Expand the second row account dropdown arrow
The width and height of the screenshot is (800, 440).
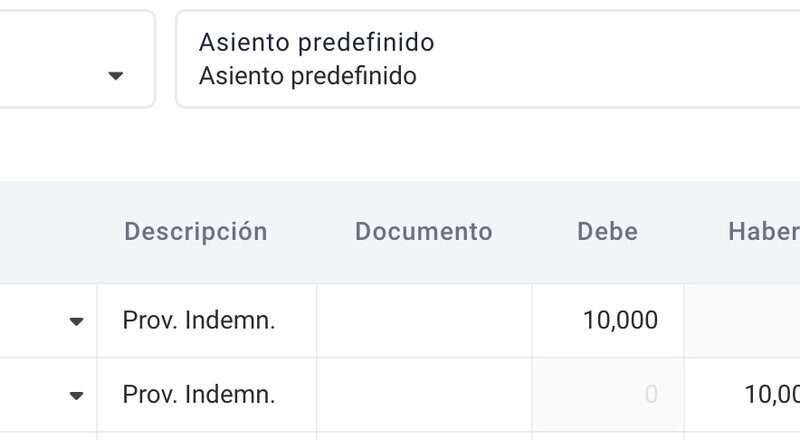[77, 395]
